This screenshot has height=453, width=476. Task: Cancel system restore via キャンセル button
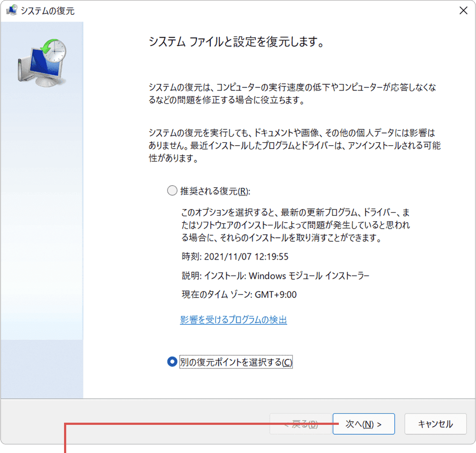click(x=435, y=424)
